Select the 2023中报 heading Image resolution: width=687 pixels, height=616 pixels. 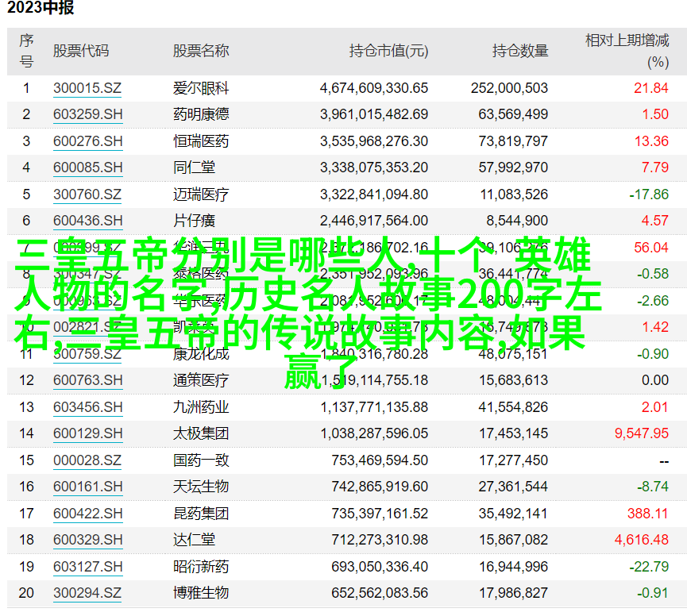pyautogui.click(x=41, y=8)
